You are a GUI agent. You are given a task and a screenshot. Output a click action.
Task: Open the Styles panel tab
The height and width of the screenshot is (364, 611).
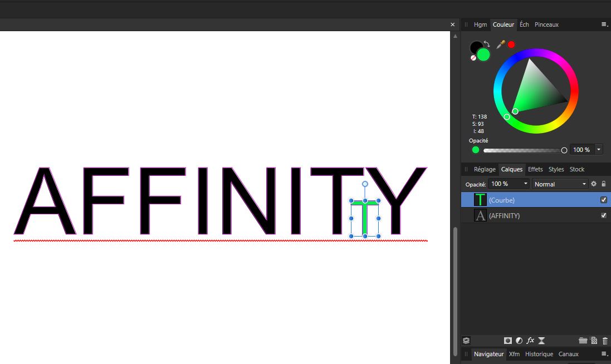(x=556, y=169)
